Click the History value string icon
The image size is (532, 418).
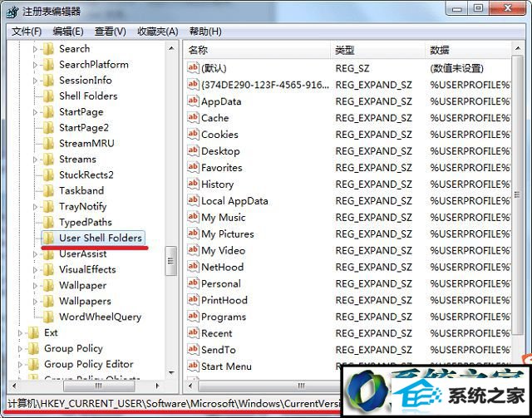point(193,184)
